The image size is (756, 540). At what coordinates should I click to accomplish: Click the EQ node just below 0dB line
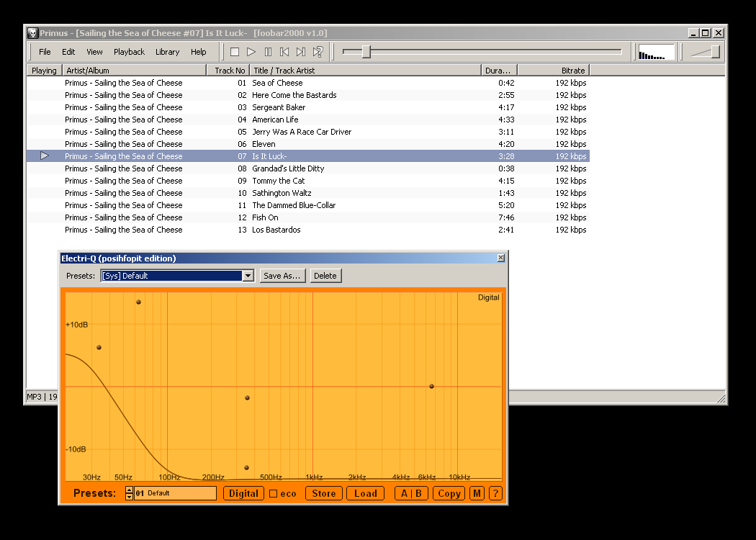(248, 397)
